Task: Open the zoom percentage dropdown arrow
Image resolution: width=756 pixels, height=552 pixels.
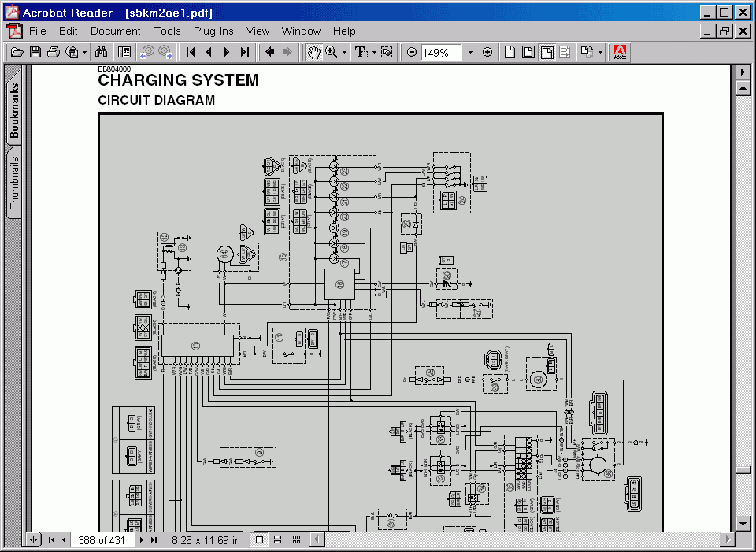Action: tap(470, 52)
